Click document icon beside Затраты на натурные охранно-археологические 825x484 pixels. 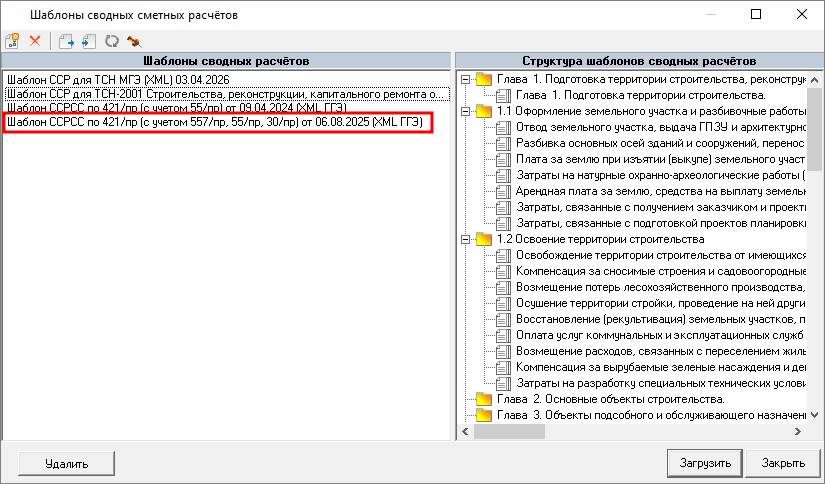coord(504,176)
